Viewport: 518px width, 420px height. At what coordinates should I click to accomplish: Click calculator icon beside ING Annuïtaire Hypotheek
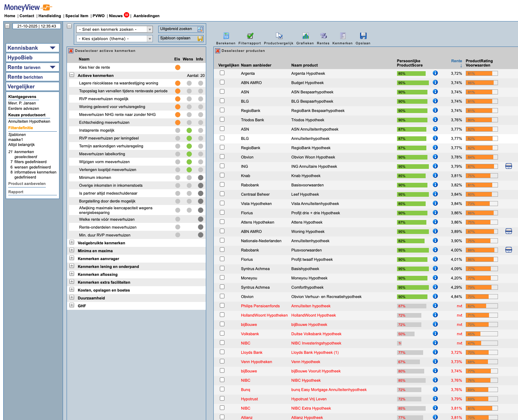point(509,166)
